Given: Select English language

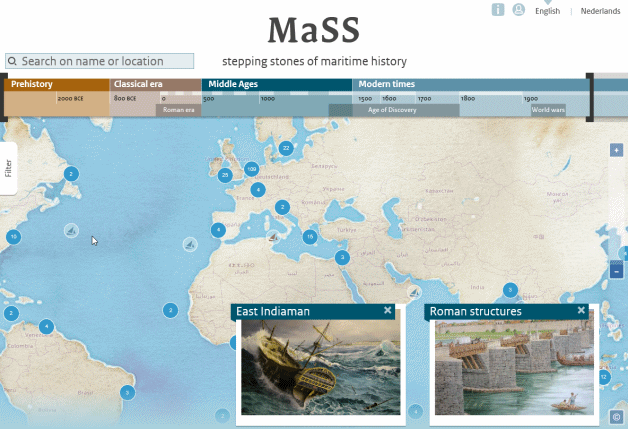Looking at the screenshot, I should (x=547, y=11).
